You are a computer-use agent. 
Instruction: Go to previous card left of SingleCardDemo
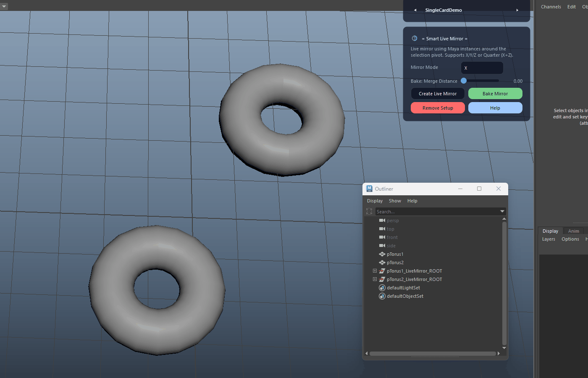coord(415,10)
